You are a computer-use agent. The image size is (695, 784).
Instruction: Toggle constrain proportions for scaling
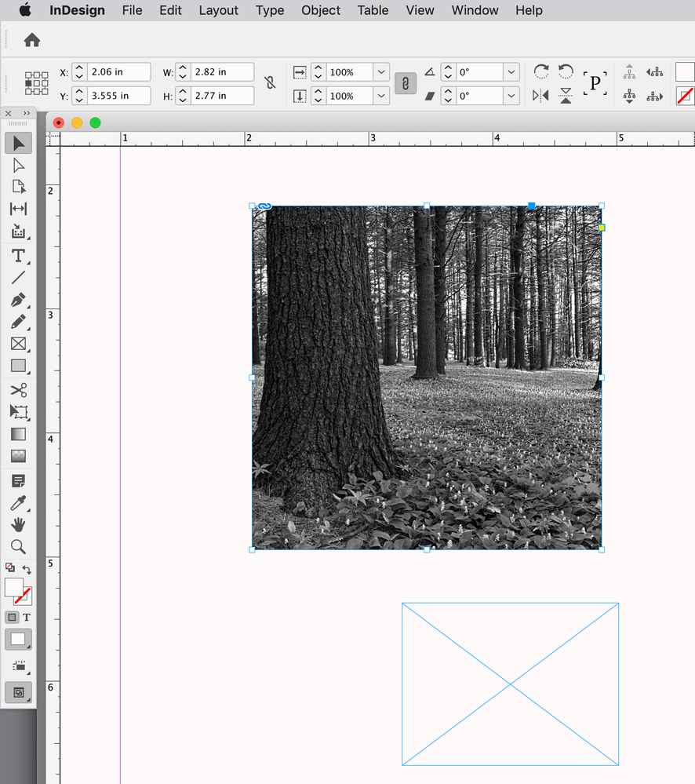(x=406, y=83)
